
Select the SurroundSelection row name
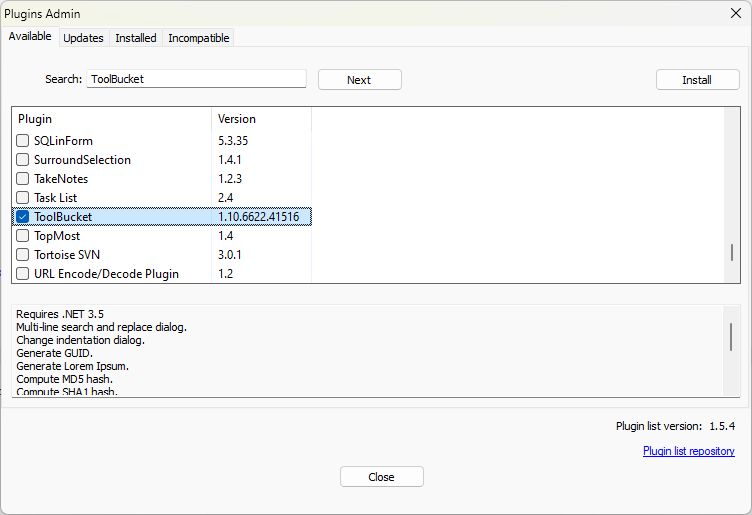coord(82,160)
